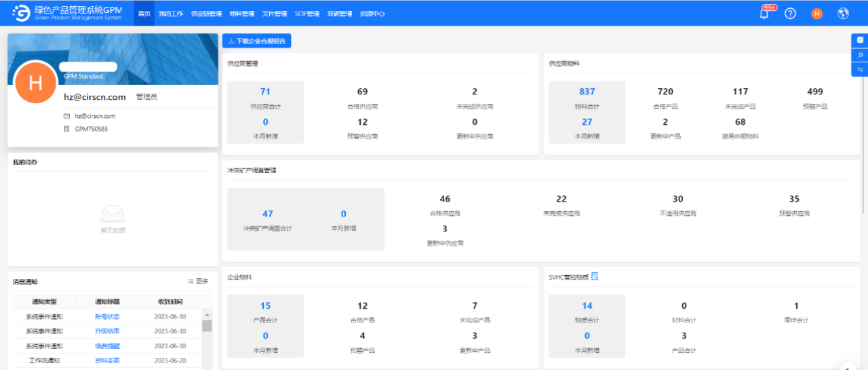
Task: Click the 下载企业合规报告 button
Action: tap(257, 41)
